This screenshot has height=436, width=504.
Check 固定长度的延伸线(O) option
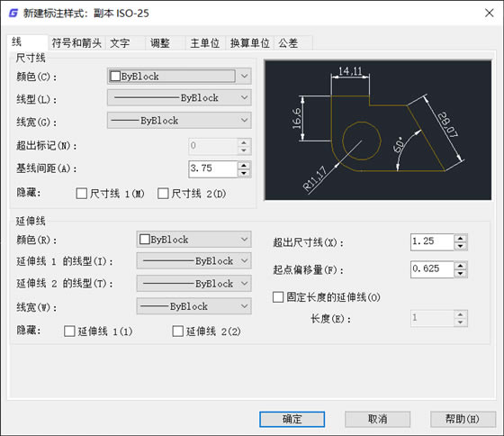278,297
